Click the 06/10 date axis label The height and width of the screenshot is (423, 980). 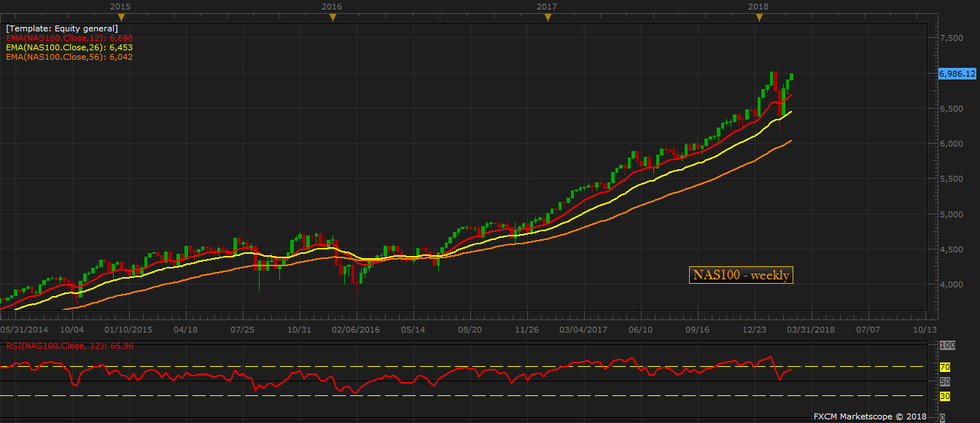(640, 330)
